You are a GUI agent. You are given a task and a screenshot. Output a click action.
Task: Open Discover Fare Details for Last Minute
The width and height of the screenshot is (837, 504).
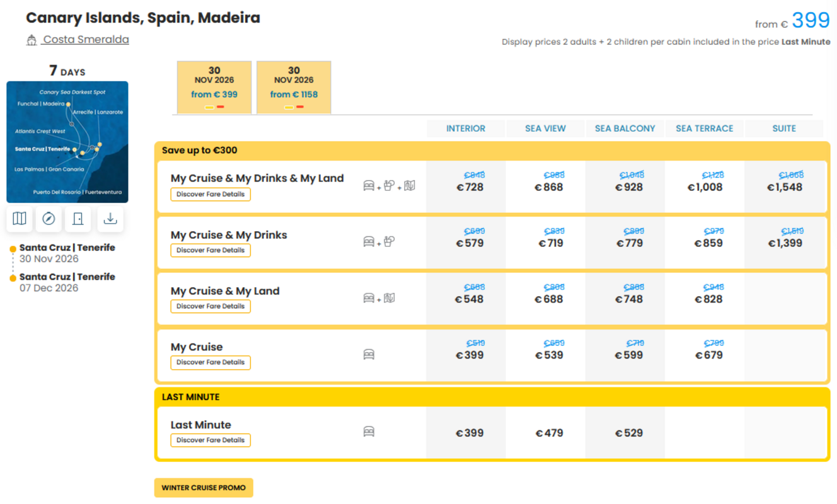[211, 440]
